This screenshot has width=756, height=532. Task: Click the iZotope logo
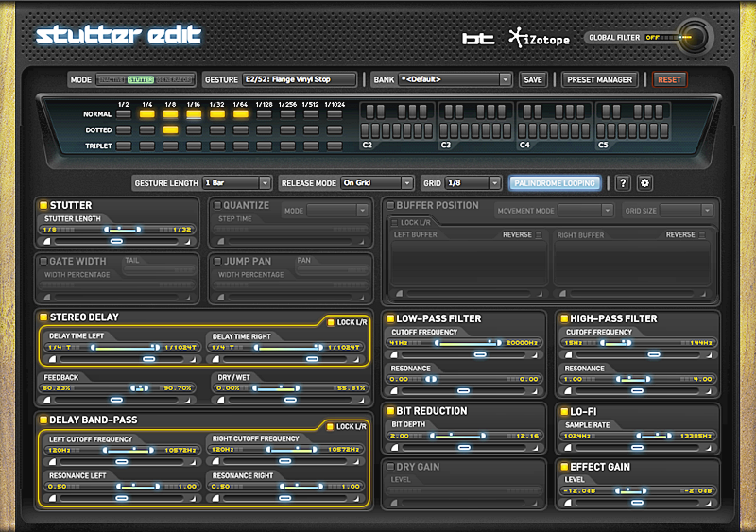pyautogui.click(x=540, y=38)
